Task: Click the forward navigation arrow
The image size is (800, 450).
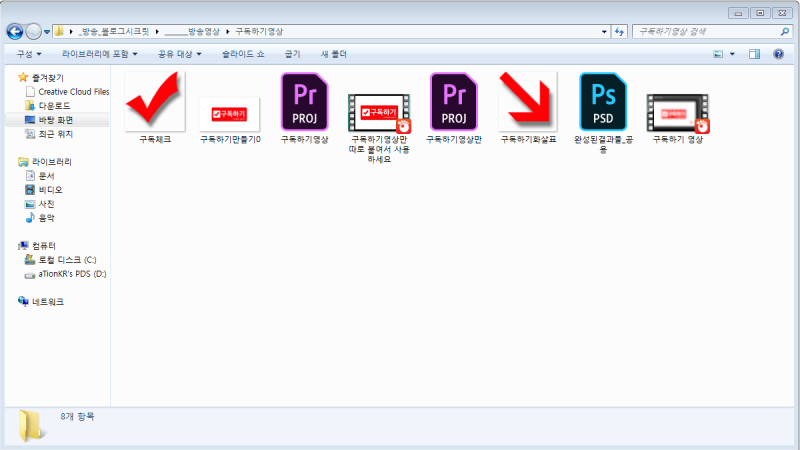Action: pos(33,32)
